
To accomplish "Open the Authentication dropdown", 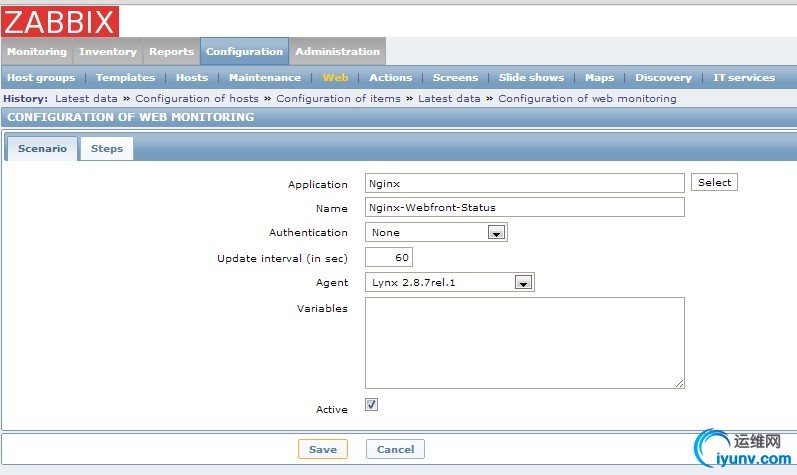I will point(436,232).
